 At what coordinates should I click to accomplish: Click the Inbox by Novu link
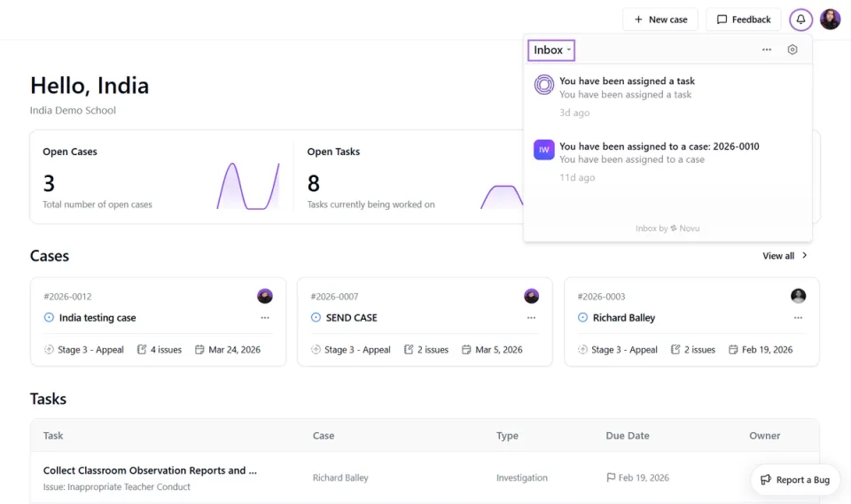click(668, 229)
